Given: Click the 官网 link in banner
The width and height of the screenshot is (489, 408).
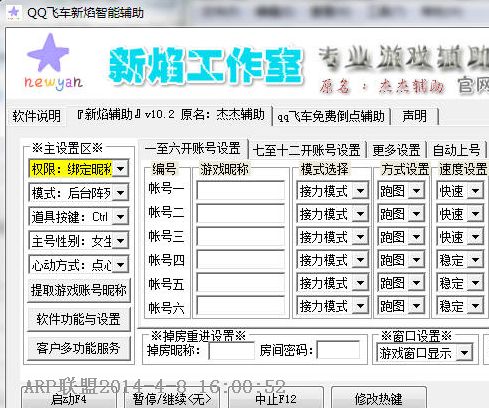Looking at the screenshot, I should (x=473, y=85).
